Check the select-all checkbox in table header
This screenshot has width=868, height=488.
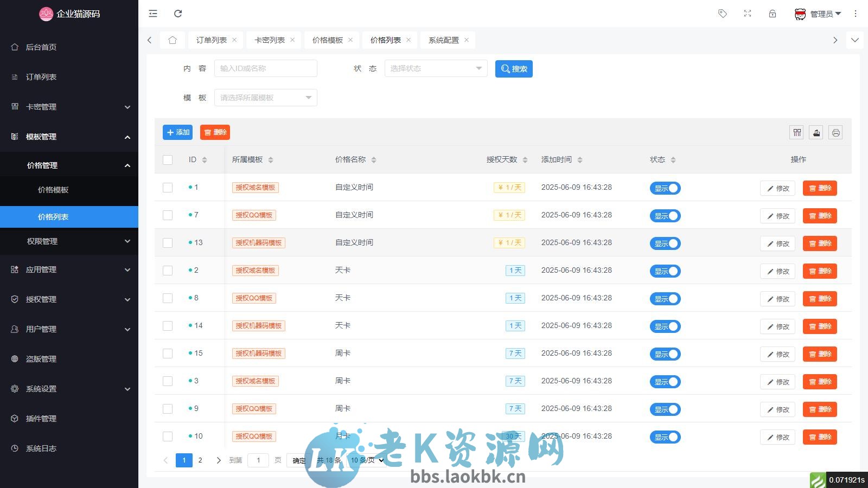pyautogui.click(x=168, y=159)
